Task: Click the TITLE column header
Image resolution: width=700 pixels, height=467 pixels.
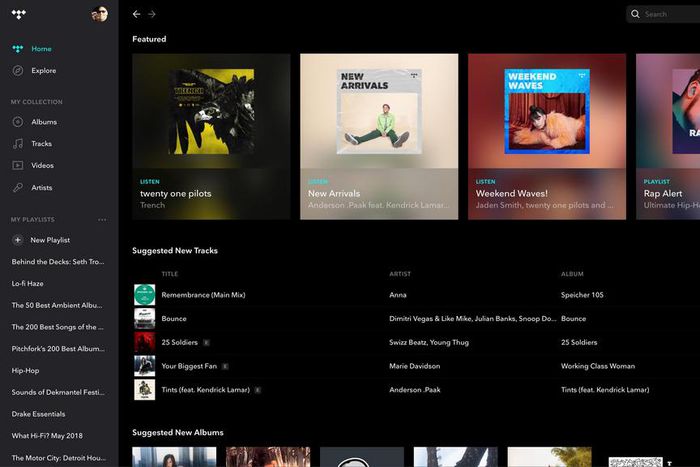Action: click(x=170, y=274)
